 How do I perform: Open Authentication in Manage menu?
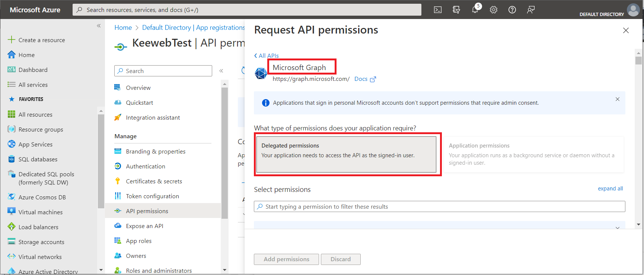point(146,166)
